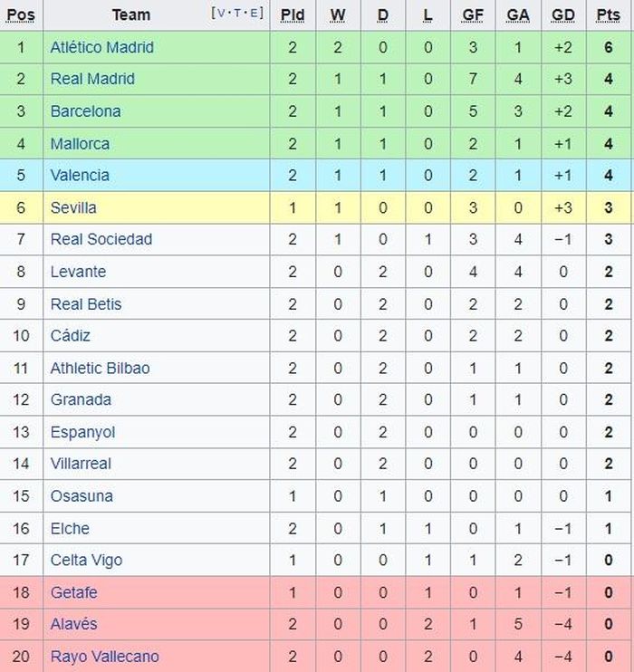
Task: Click the Pos column header abbreviation
Action: click(x=21, y=15)
